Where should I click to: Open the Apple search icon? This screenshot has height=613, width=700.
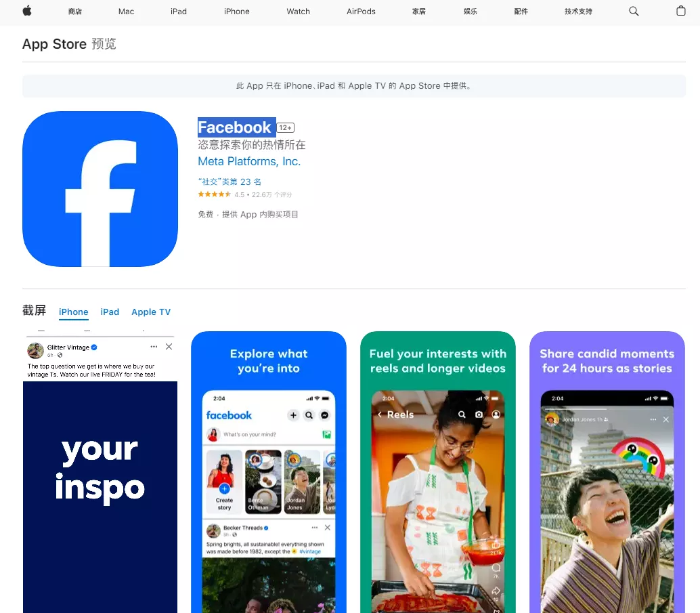tap(633, 12)
